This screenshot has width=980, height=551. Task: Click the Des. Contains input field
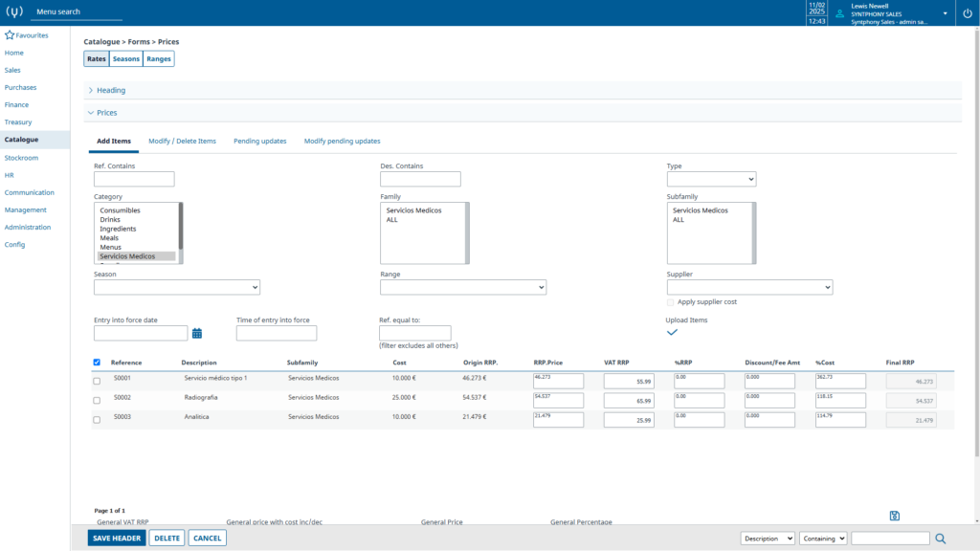tap(421, 179)
